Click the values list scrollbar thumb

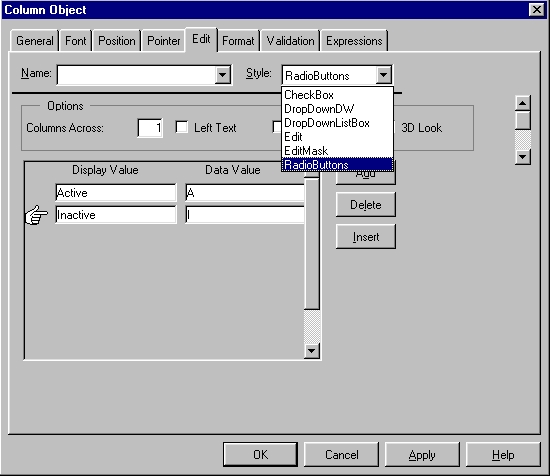312,244
